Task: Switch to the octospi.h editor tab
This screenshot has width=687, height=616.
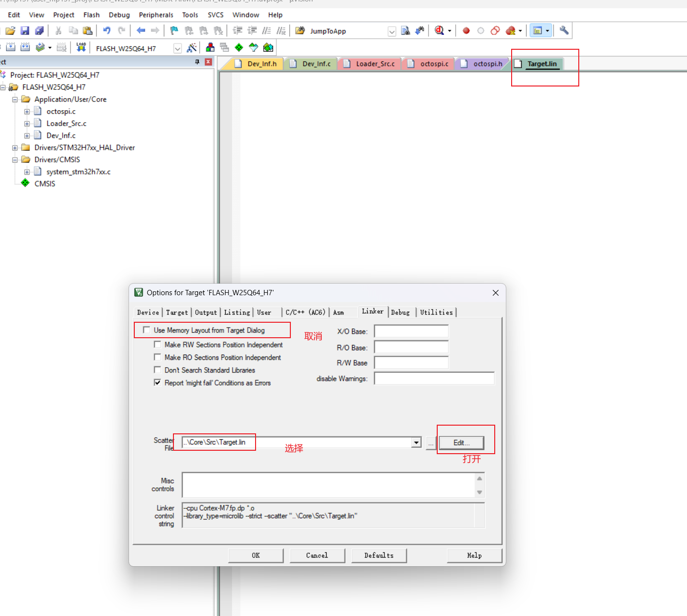Action: (482, 64)
